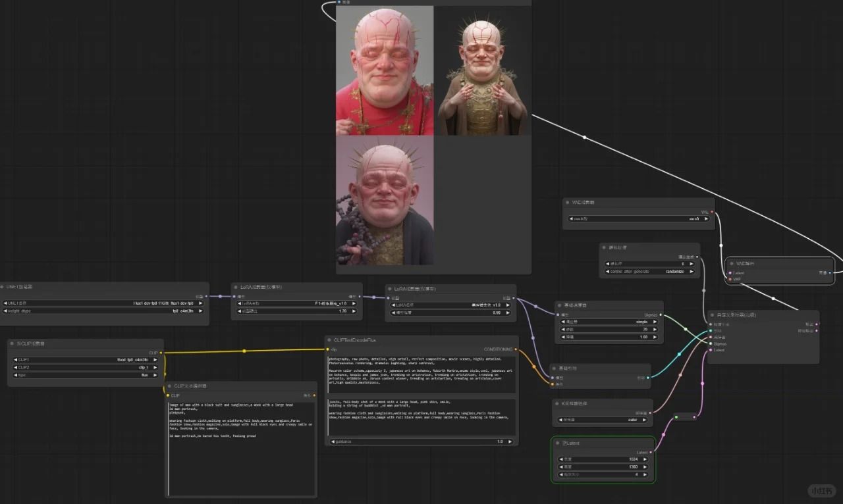Click the CLIPTextEncodeFlux node title text
This screenshot has width=843, height=504.
[354, 340]
